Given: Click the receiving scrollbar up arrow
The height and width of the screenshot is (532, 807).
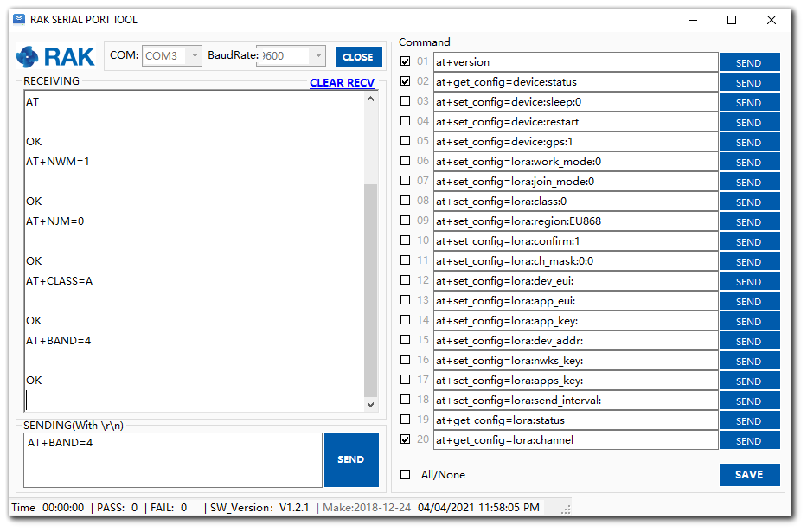Looking at the screenshot, I should (x=370, y=99).
